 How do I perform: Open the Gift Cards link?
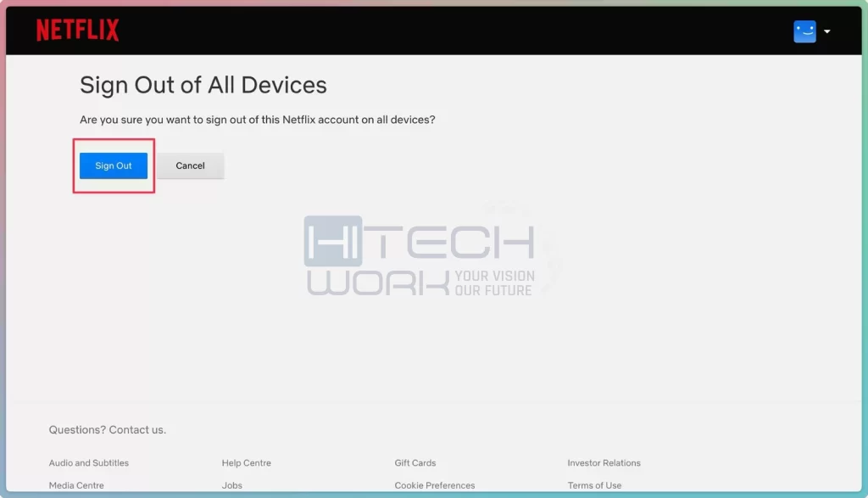click(x=415, y=463)
